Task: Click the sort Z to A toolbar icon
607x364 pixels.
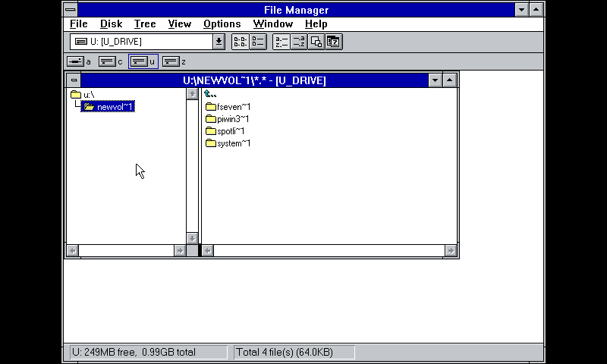Action: click(299, 42)
